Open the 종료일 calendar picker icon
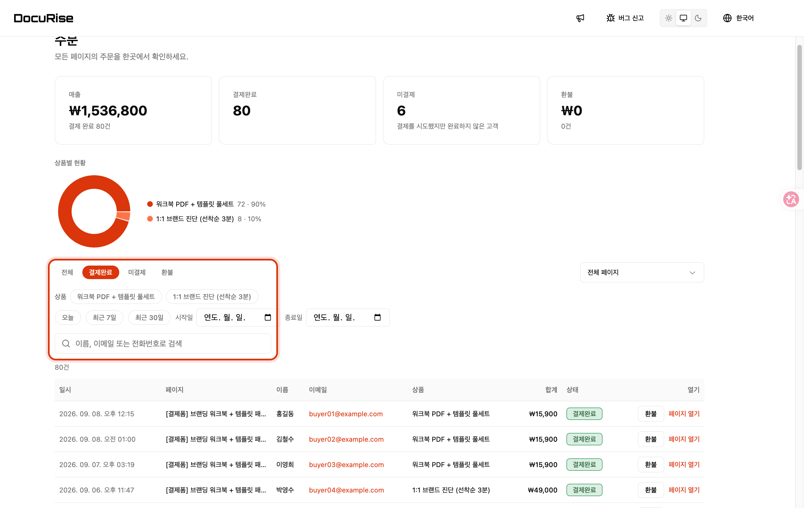 click(377, 317)
